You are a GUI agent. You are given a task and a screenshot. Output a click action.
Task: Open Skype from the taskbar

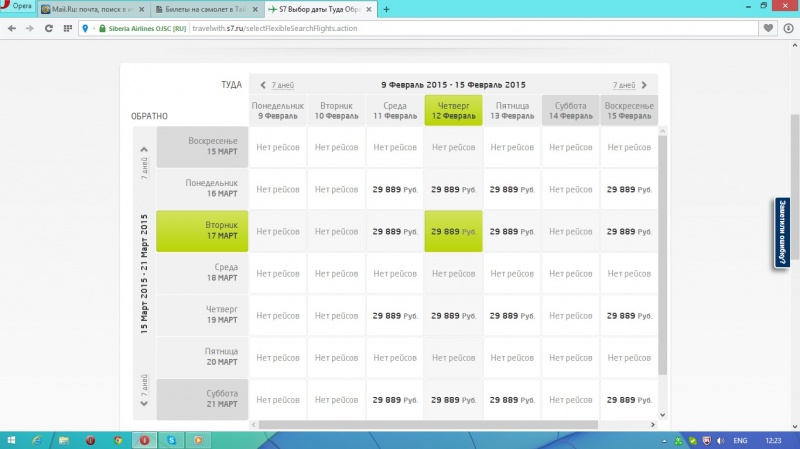(172, 440)
